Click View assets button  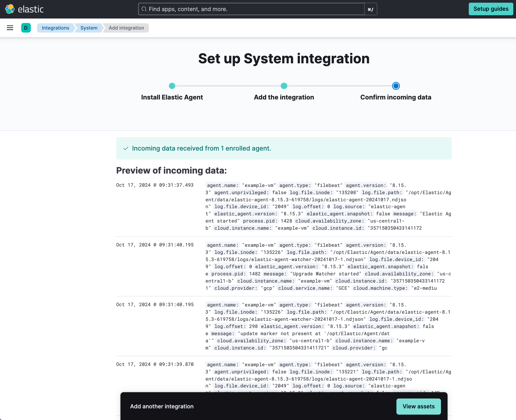coord(419,407)
